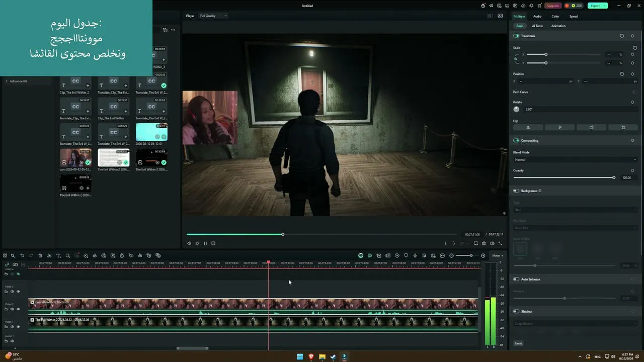Viewport: 644px width, 362px height.
Task: Open the Blend Mode Normal dropdown
Action: pos(575,160)
